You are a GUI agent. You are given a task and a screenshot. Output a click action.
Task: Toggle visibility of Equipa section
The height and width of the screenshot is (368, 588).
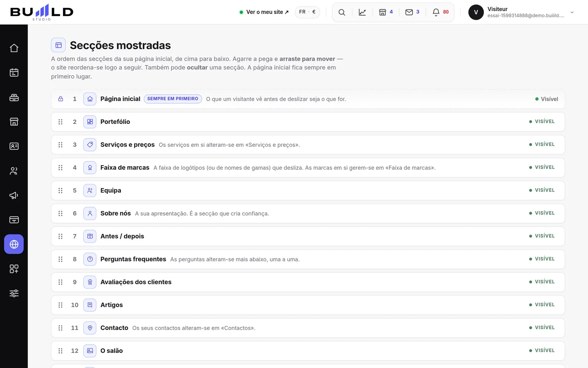(542, 190)
